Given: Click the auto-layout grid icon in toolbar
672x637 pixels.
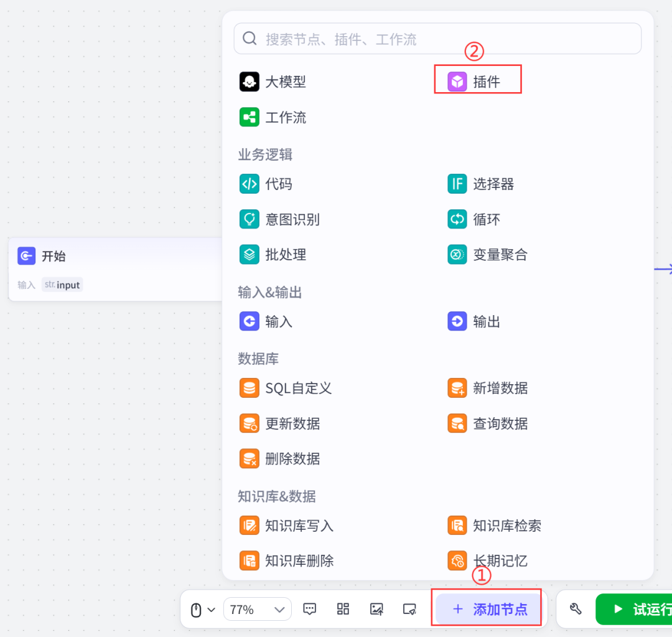Looking at the screenshot, I should click(x=343, y=609).
